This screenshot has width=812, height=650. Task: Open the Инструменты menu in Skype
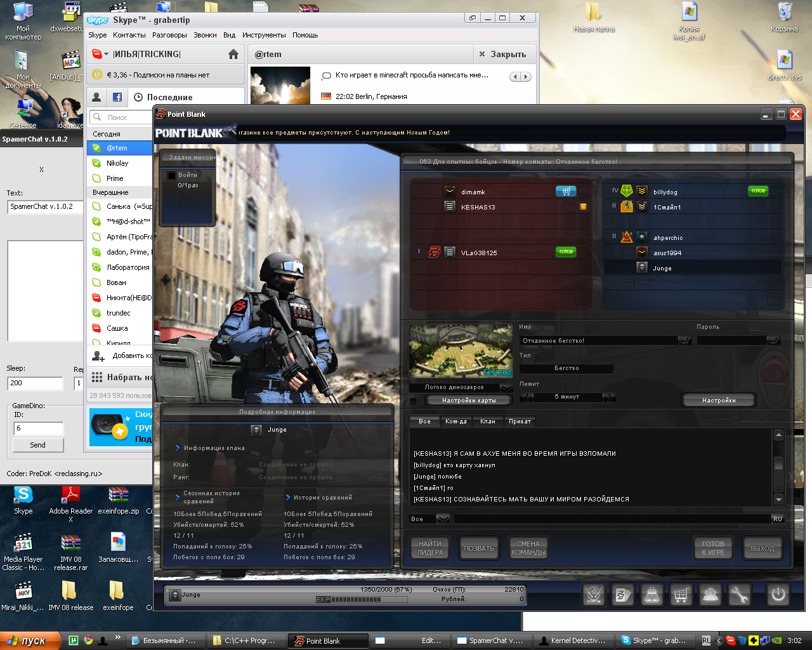264,35
